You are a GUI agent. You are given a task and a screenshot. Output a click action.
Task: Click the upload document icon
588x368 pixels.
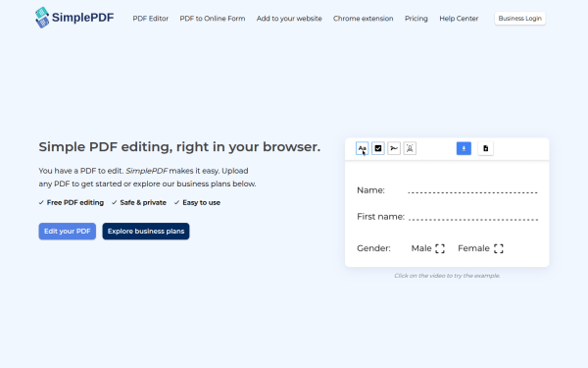486,148
